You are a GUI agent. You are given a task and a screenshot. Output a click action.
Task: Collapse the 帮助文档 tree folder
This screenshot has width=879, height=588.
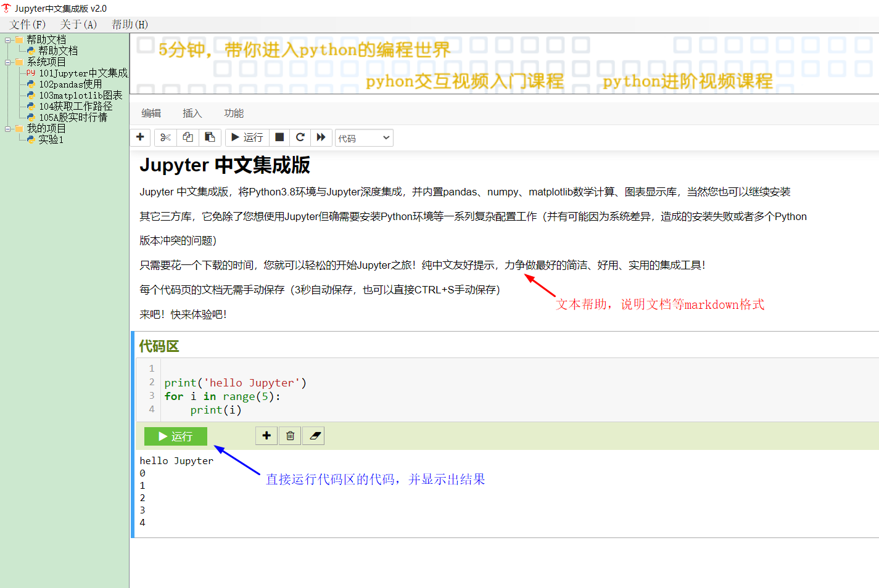tap(8, 40)
